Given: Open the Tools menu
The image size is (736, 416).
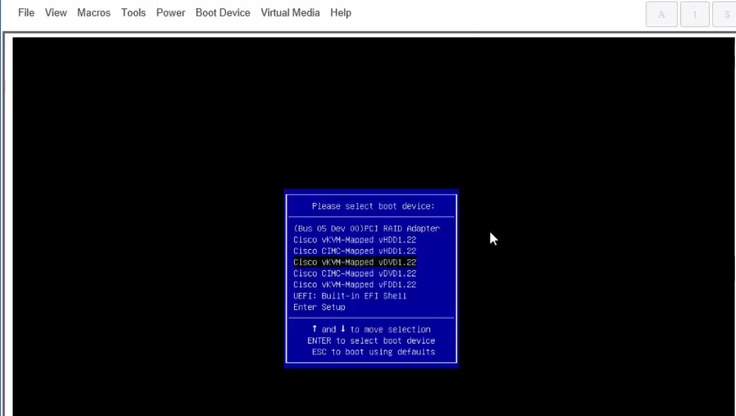Looking at the screenshot, I should (x=133, y=13).
